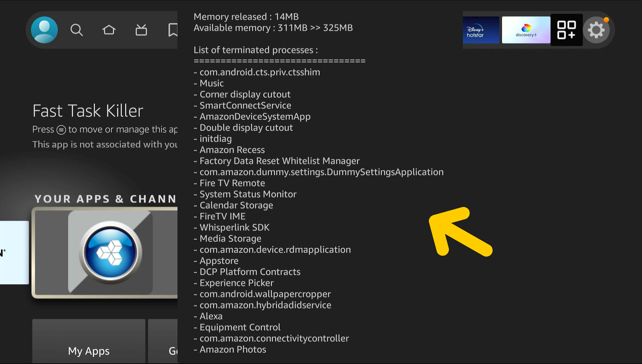
Task: Select 'Whisperlink SDK' entry
Action: tap(231, 227)
